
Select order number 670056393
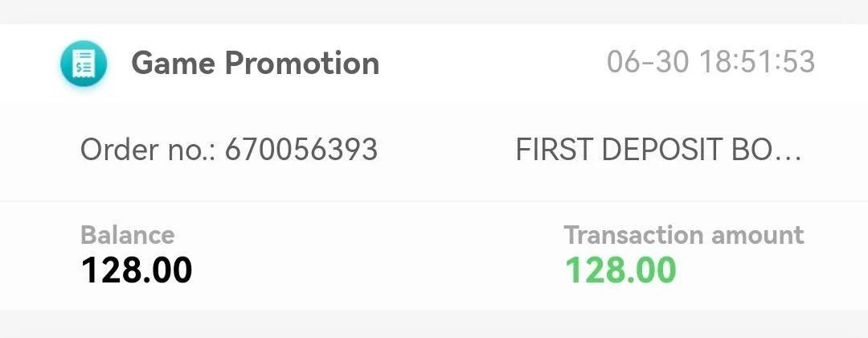(301, 150)
